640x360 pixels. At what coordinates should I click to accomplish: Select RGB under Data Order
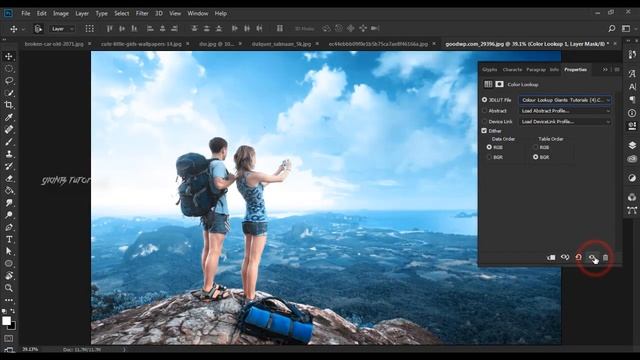point(489,147)
